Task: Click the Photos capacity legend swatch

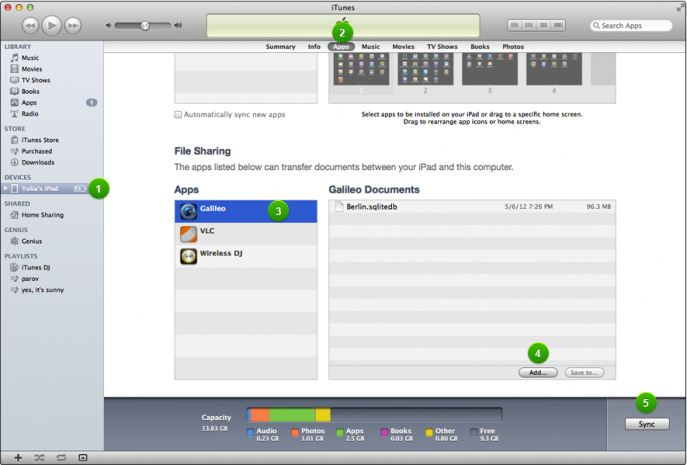Action: 295,433
